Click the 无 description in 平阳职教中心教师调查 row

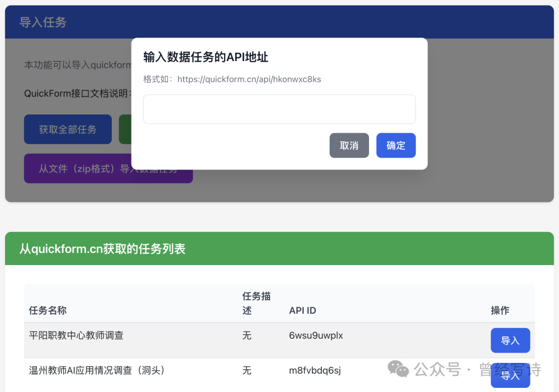(247, 336)
